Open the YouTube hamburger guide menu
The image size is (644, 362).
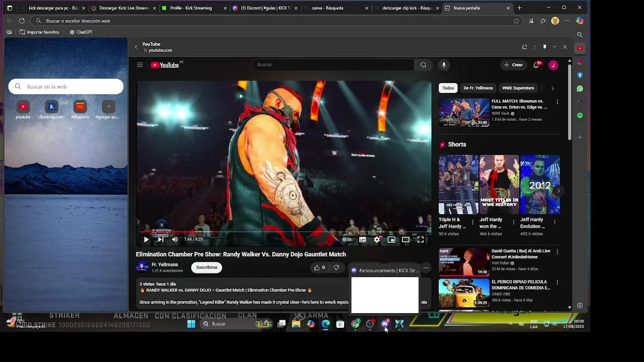pos(140,65)
